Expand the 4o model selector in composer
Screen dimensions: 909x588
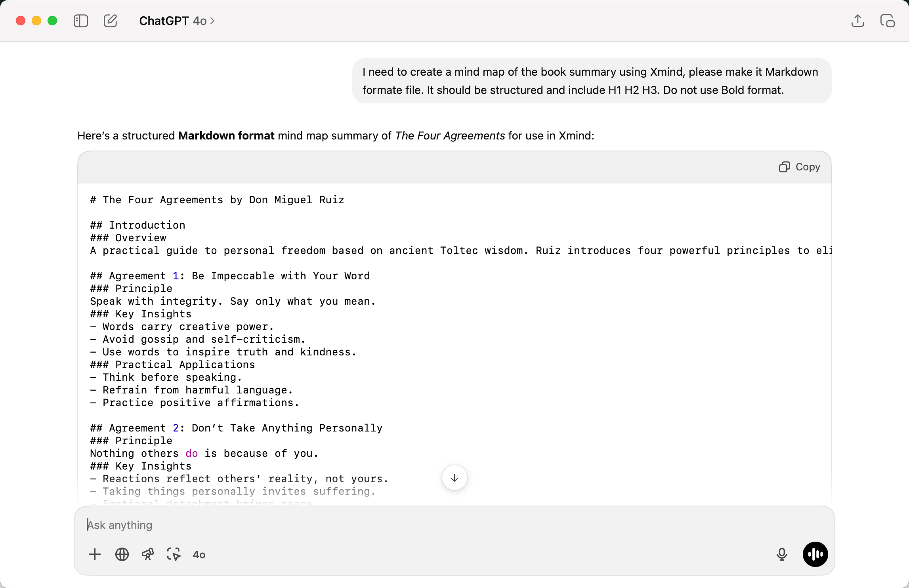(x=199, y=555)
